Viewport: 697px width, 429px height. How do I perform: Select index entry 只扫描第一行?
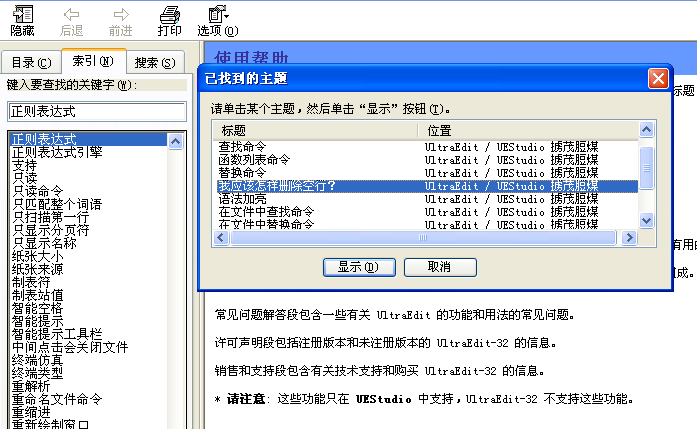[x=50, y=217]
